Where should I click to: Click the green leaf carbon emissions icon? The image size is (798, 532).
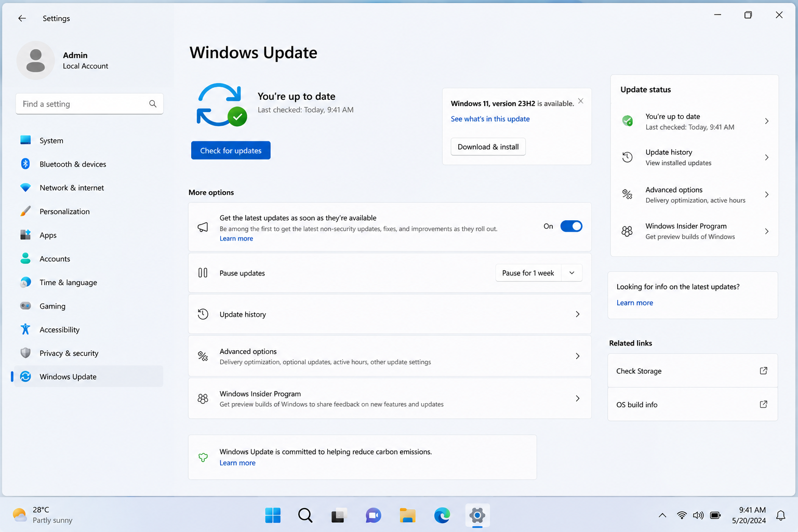point(203,458)
